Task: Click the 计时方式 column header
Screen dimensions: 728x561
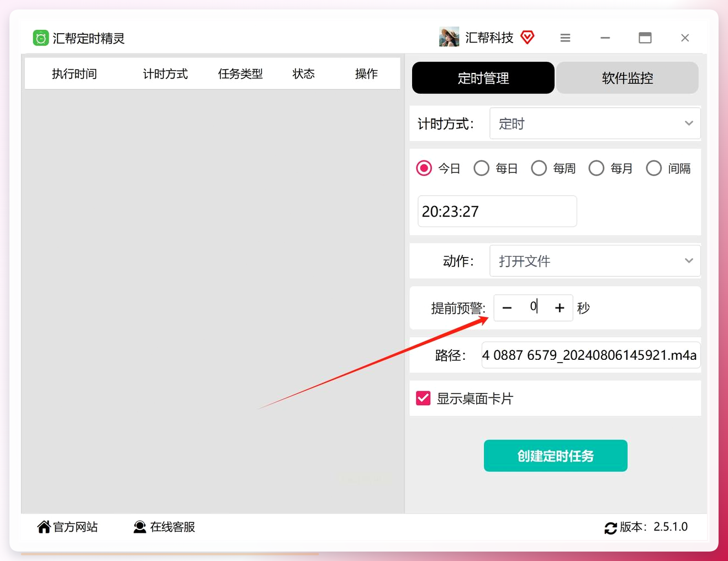Action: [x=165, y=74]
